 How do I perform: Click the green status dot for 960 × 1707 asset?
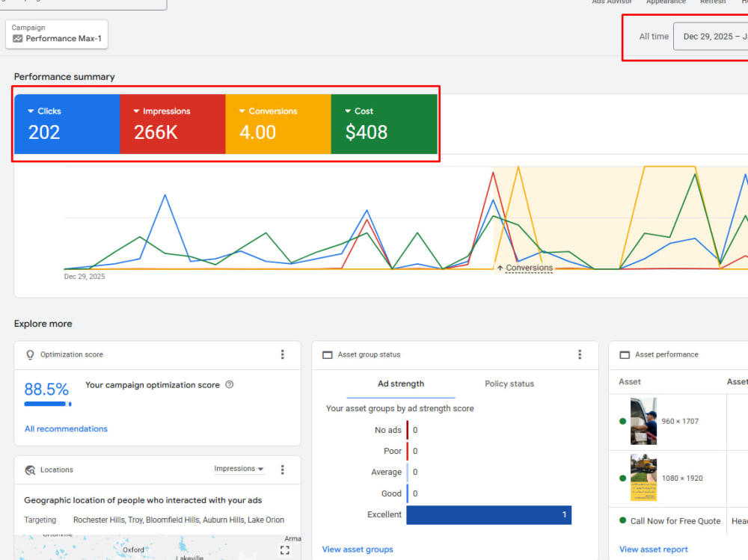click(622, 421)
